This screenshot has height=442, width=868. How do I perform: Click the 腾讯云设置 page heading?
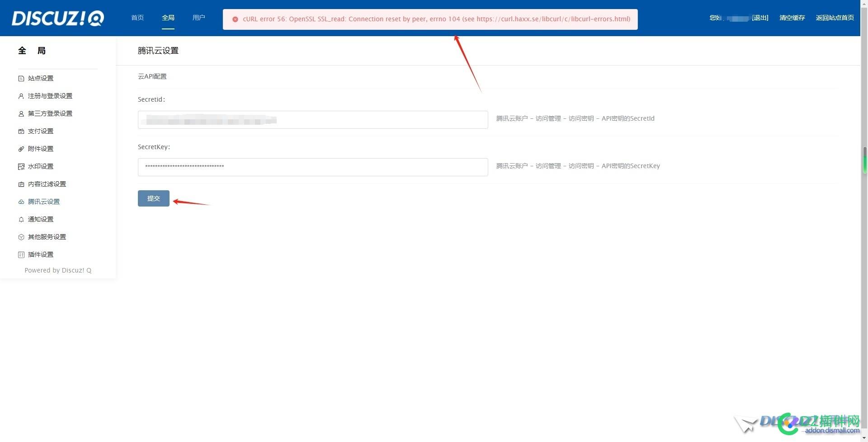tap(158, 51)
